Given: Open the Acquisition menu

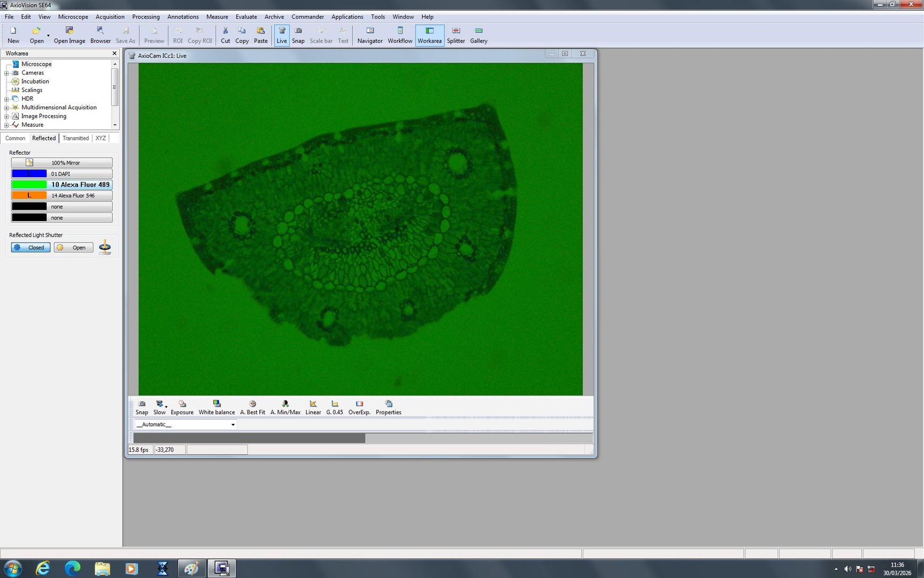Looking at the screenshot, I should click(110, 17).
